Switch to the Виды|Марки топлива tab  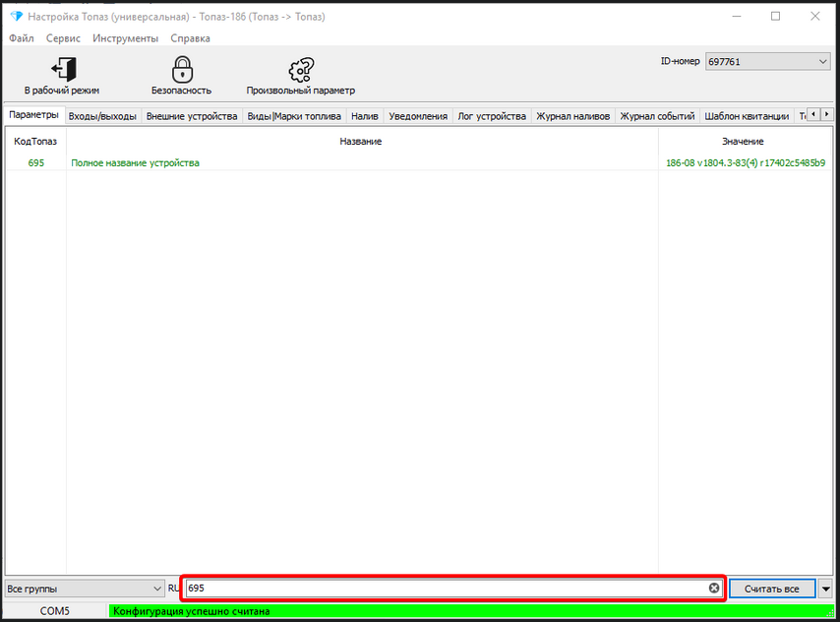click(294, 116)
